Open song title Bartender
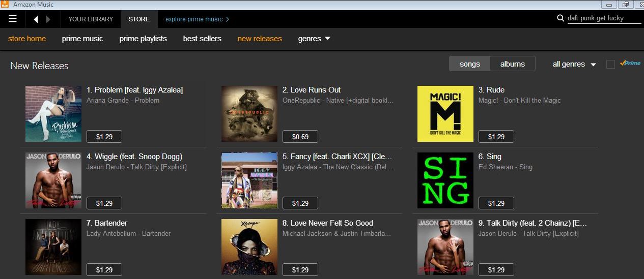The width and height of the screenshot is (644, 279). pos(107,223)
